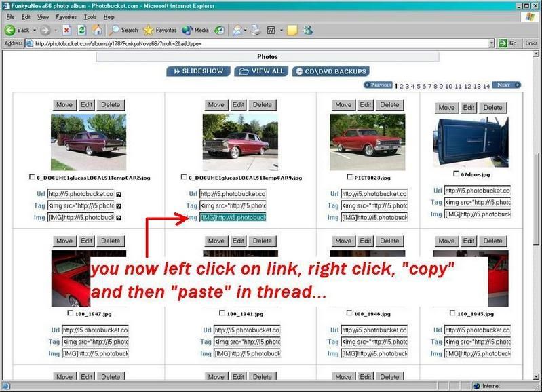Click the vertical scrollbar down arrow
Screen dimensions: 542x392
537,376
